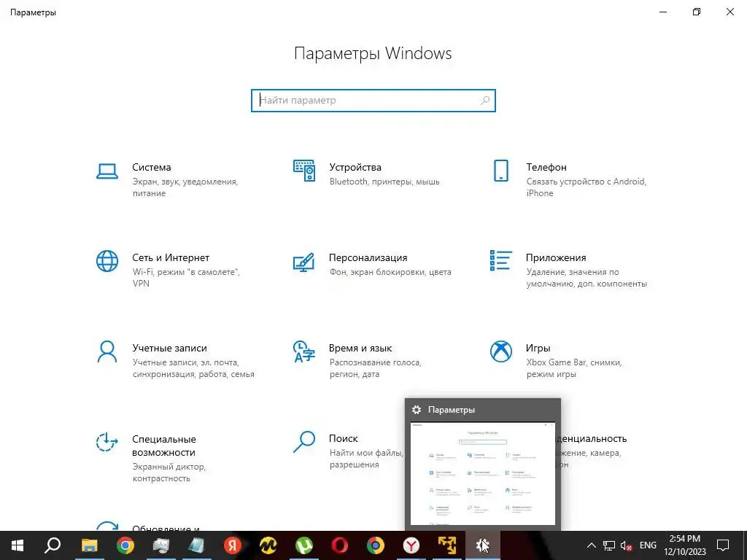Focus the 'Найти параметр' search field
Viewport: 747px width, 560px height.
coord(373,101)
